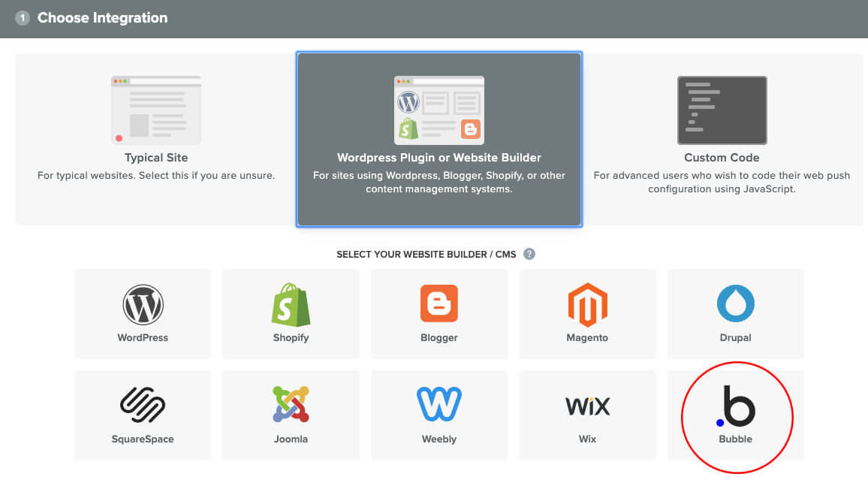
Task: Select the Typical Site integration title
Action: click(156, 158)
